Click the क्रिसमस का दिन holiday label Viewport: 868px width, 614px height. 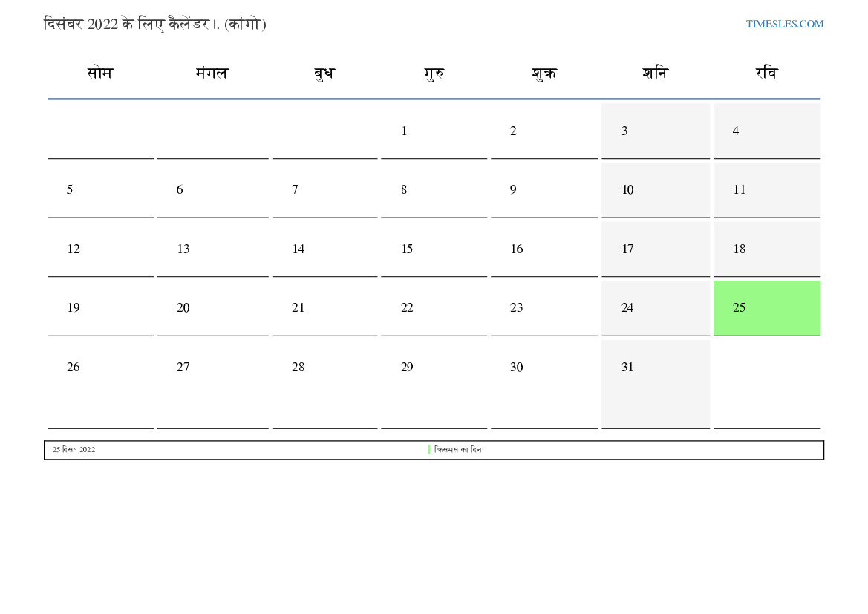458,450
